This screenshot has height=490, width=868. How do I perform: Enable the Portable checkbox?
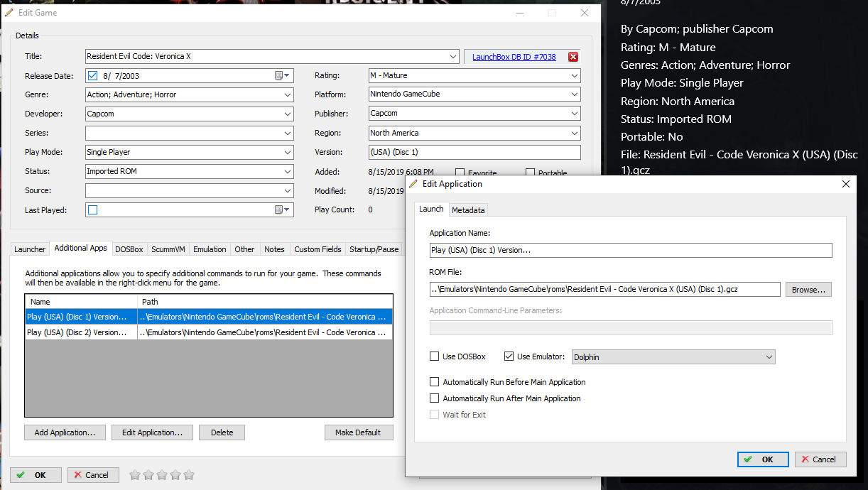(x=530, y=173)
